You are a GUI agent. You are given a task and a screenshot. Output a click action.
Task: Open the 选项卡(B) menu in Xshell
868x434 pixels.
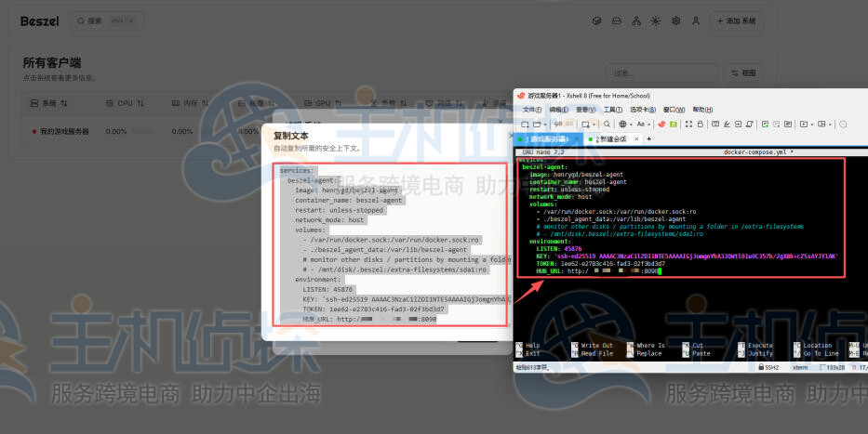643,110
